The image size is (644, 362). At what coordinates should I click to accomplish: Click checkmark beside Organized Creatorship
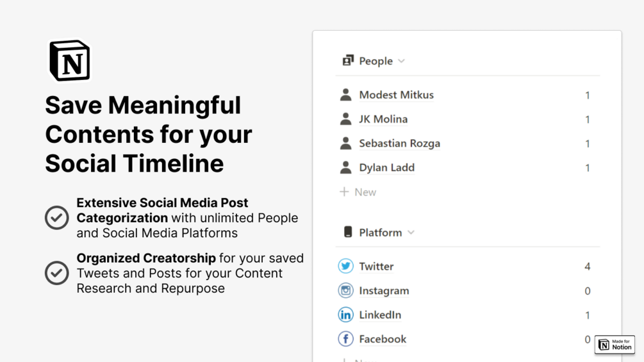click(57, 273)
